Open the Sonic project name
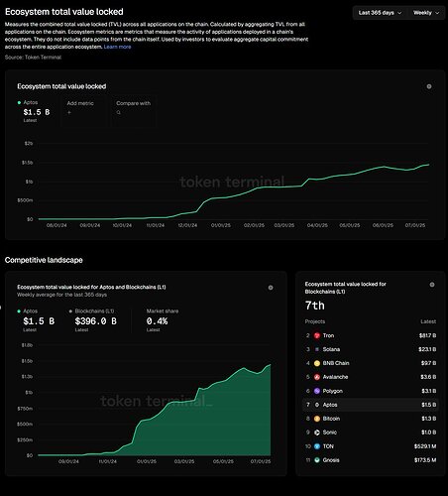Image resolution: width=448 pixels, height=496 pixels. click(x=330, y=433)
